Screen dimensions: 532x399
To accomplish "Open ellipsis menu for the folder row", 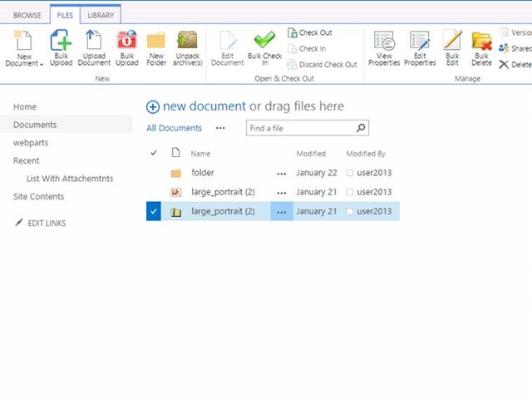I will pos(281,173).
